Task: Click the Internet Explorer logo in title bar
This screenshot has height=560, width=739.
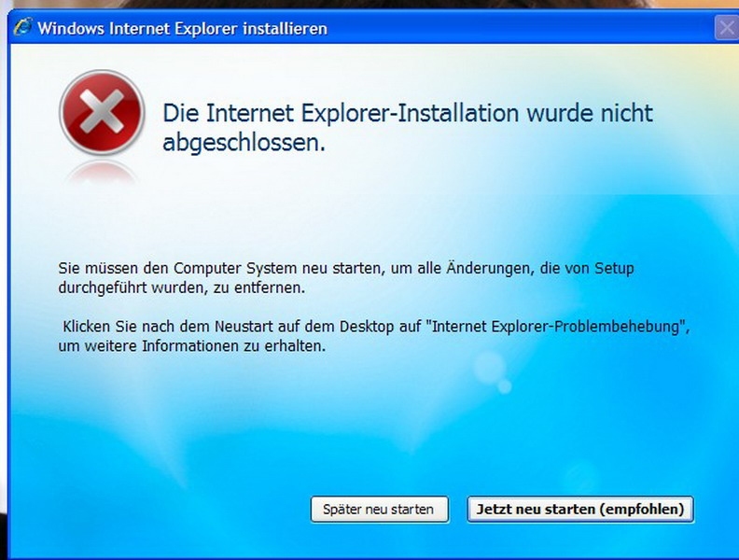Action: pyautogui.click(x=23, y=27)
